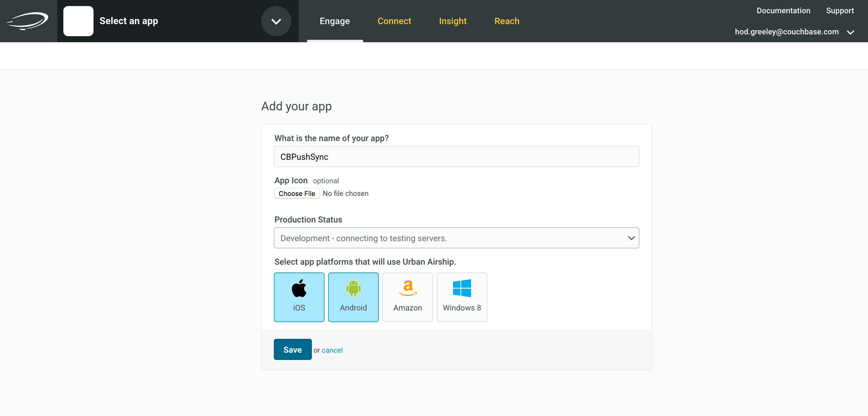Screen dimensions: 868x416
Task: Switch to the Connect tab
Action: point(394,21)
